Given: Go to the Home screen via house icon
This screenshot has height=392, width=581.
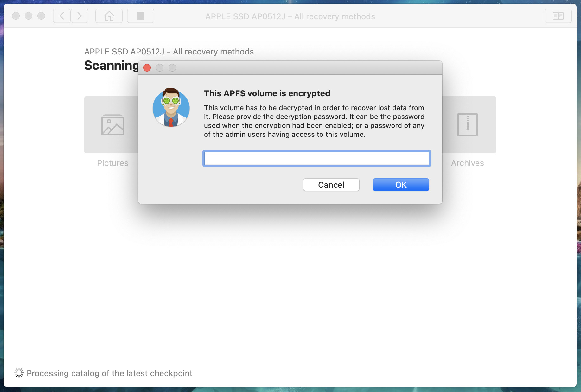Looking at the screenshot, I should coord(109,16).
